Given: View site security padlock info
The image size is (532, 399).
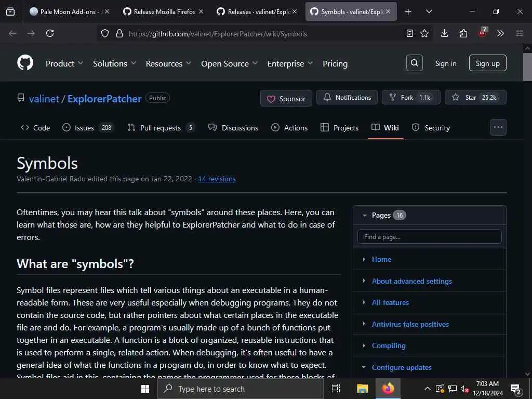Looking at the screenshot, I should coord(119,34).
